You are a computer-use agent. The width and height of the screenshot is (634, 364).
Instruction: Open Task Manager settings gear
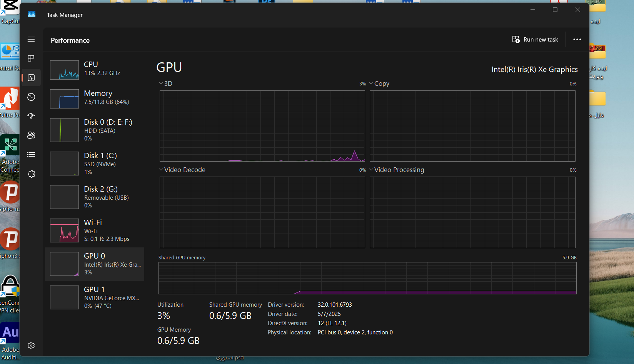click(x=31, y=346)
